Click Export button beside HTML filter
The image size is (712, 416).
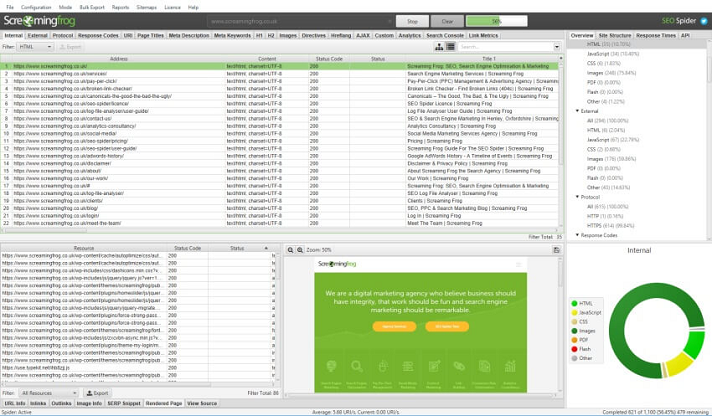click(71, 47)
